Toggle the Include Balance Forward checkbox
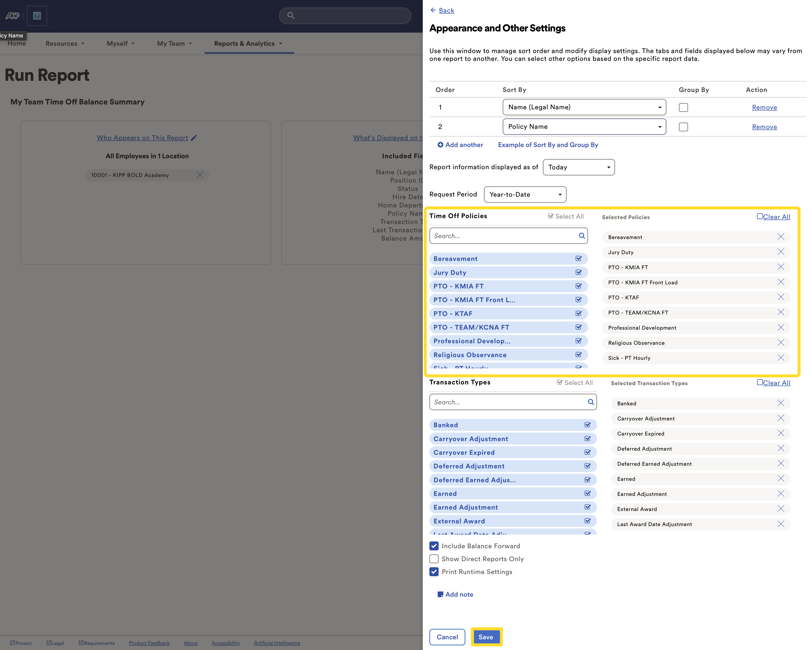This screenshot has width=812, height=650. point(434,546)
